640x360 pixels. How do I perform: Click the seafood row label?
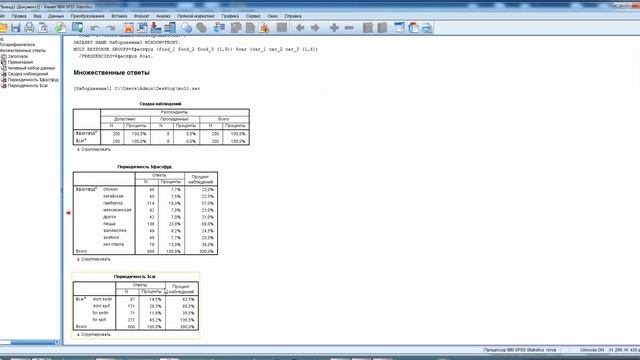click(x=111, y=237)
